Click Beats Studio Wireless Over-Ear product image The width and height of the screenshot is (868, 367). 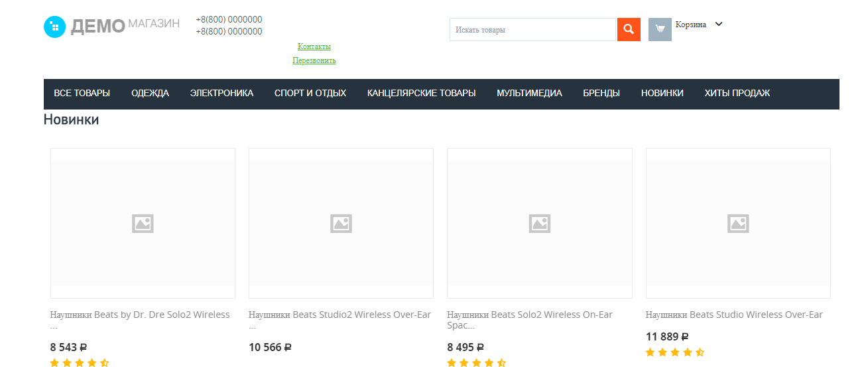coord(738,223)
